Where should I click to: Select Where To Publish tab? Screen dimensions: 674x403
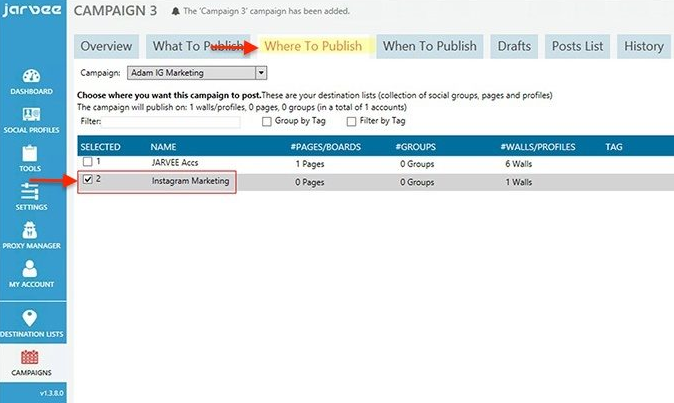click(313, 46)
